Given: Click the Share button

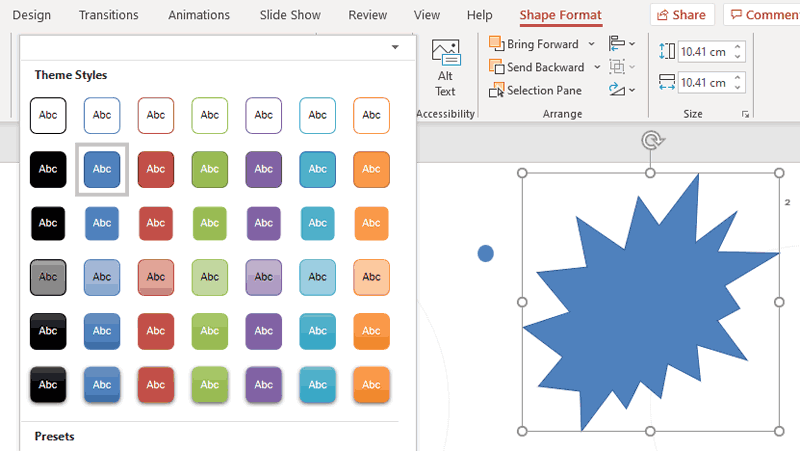Looking at the screenshot, I should click(x=682, y=15).
